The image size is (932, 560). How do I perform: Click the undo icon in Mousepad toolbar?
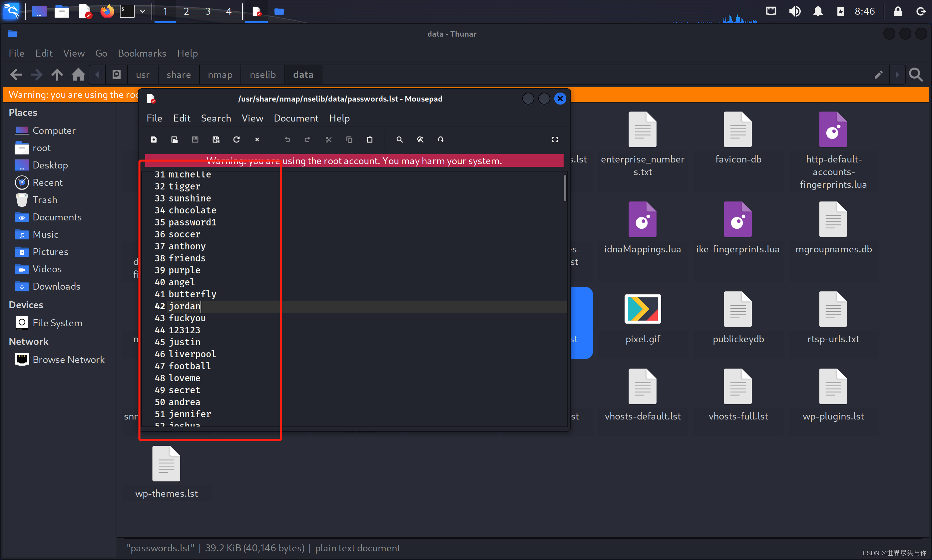click(287, 139)
